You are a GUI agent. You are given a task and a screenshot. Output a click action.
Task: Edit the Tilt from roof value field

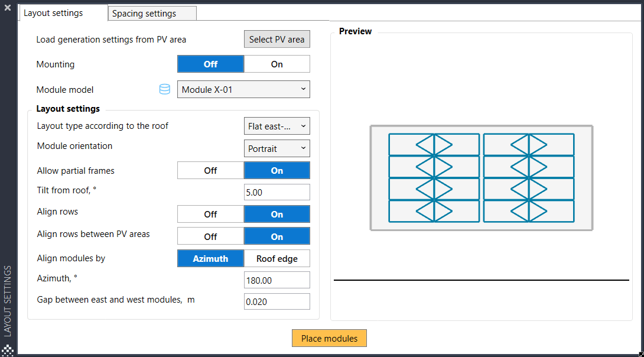coord(277,192)
